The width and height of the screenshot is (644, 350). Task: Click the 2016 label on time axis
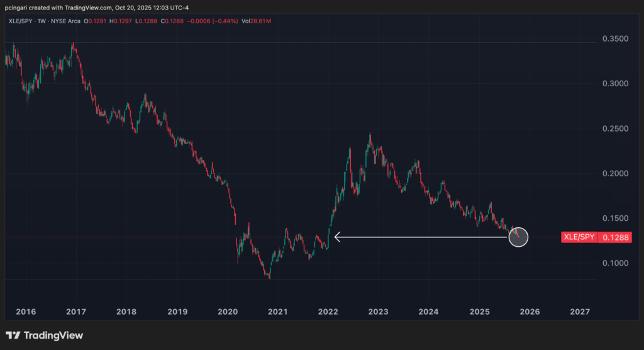[x=25, y=312]
